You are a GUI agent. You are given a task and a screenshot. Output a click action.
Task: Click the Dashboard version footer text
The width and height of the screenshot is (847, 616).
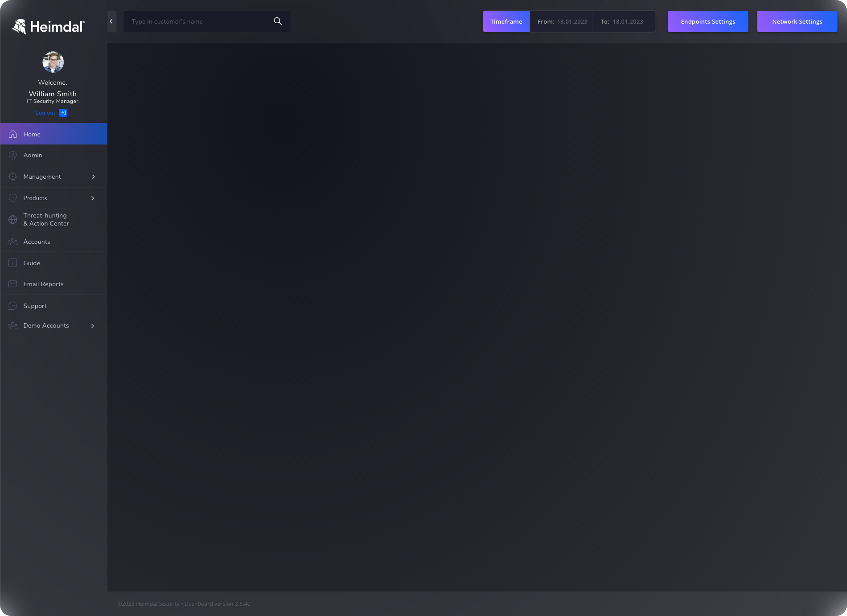coord(218,604)
